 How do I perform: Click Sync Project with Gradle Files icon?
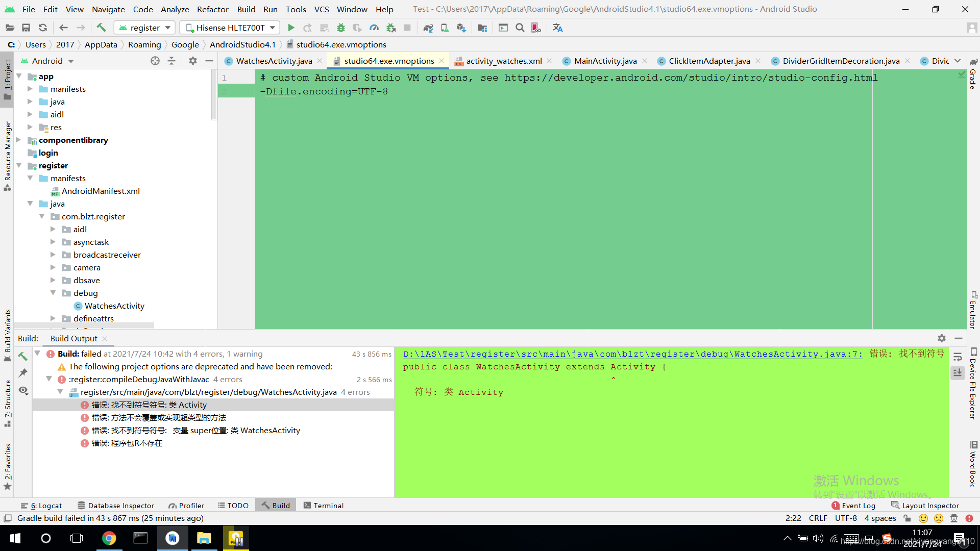(428, 28)
